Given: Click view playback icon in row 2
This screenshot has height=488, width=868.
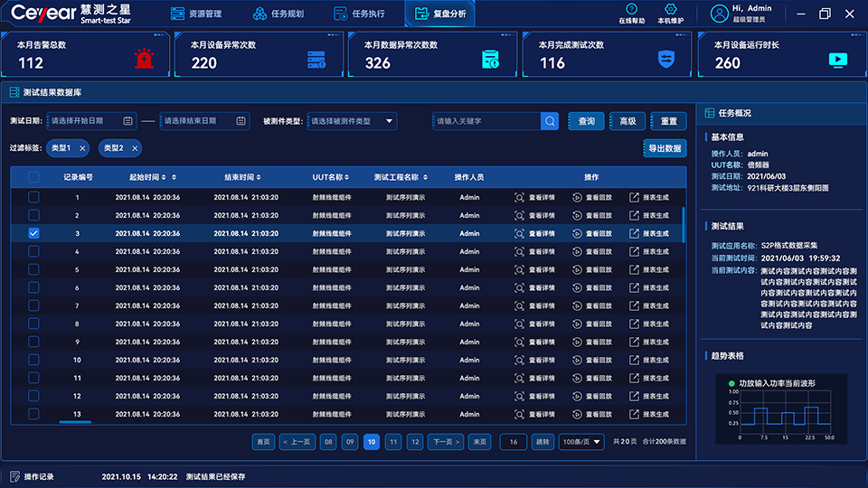Looking at the screenshot, I should (577, 215).
